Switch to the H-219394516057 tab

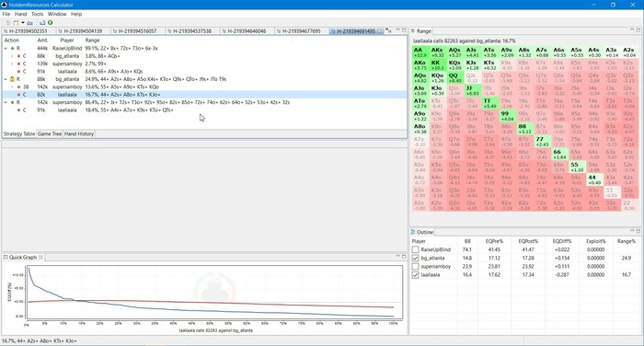(x=137, y=30)
